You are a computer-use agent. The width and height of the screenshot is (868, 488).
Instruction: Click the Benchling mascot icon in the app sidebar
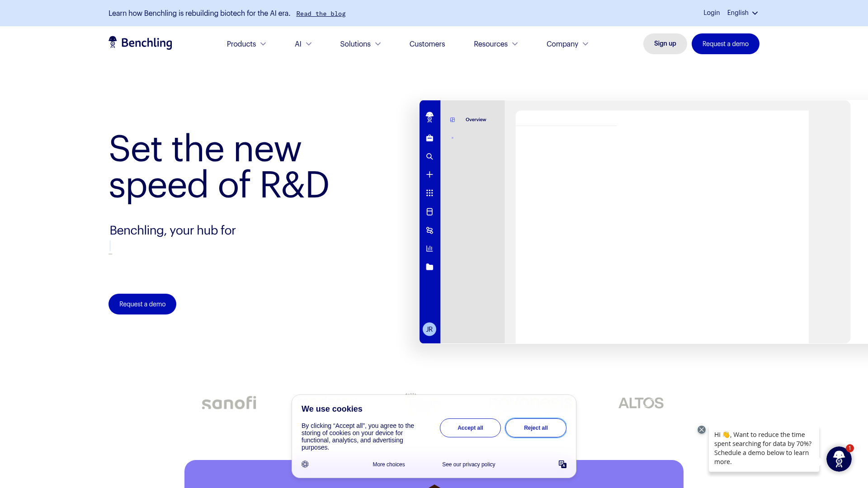click(429, 117)
